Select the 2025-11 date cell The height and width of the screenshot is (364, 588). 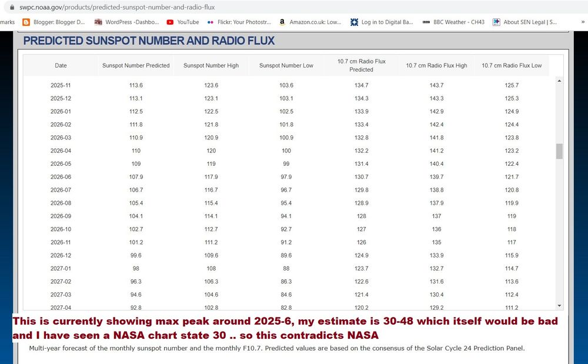61,85
